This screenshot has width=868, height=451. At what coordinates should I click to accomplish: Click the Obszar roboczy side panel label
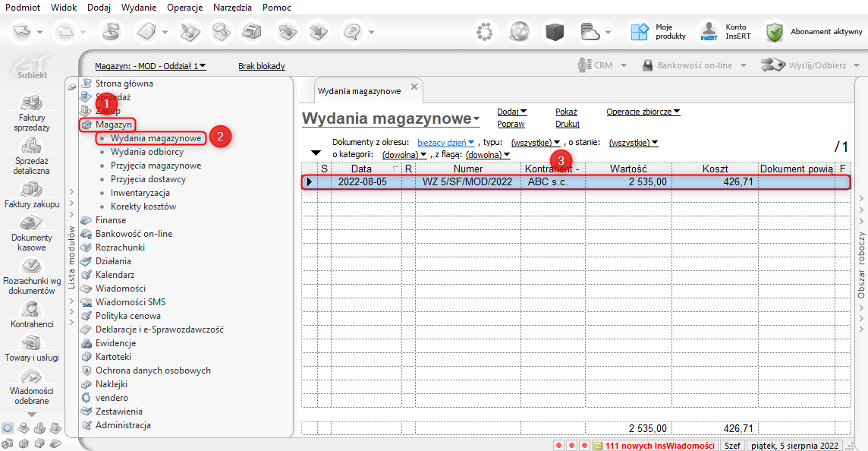tap(861, 266)
